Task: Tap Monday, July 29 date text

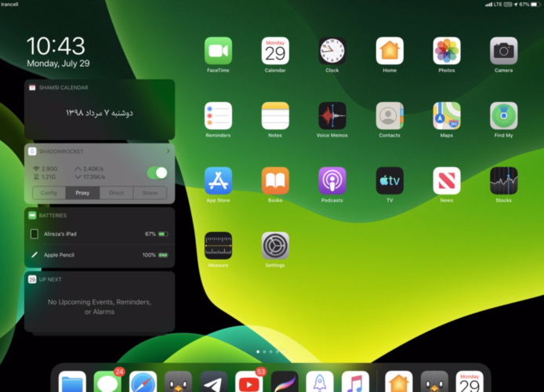Action: (x=58, y=64)
